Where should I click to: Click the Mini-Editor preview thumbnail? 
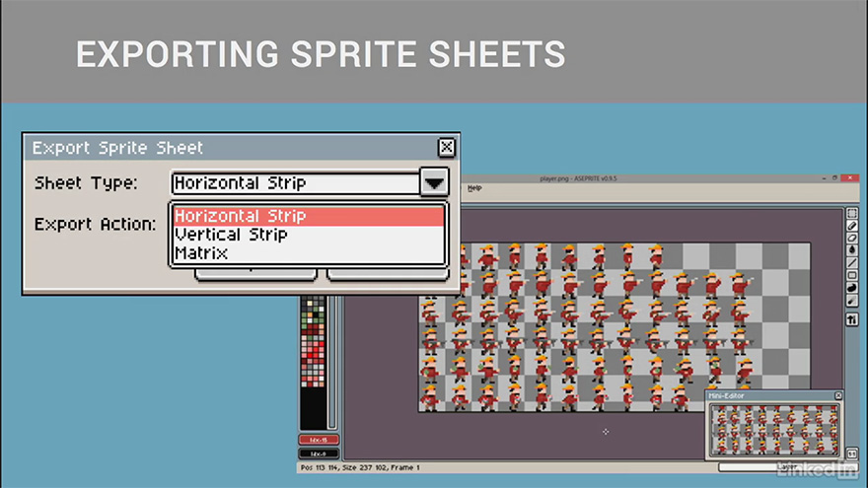774,430
